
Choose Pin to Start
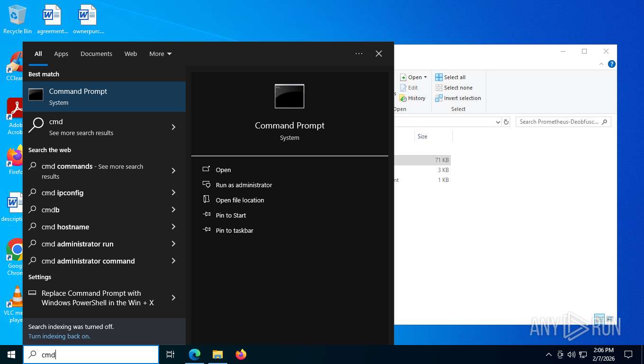pyautogui.click(x=231, y=215)
